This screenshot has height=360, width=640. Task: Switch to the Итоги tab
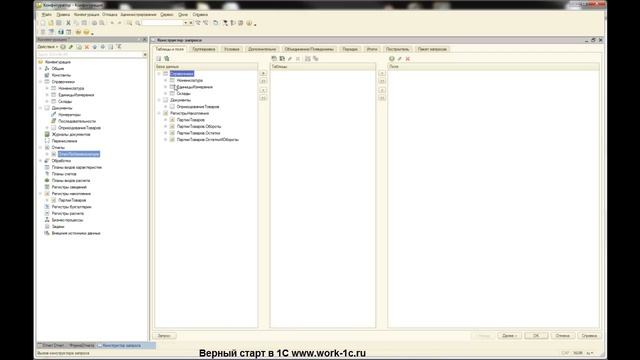coord(372,49)
